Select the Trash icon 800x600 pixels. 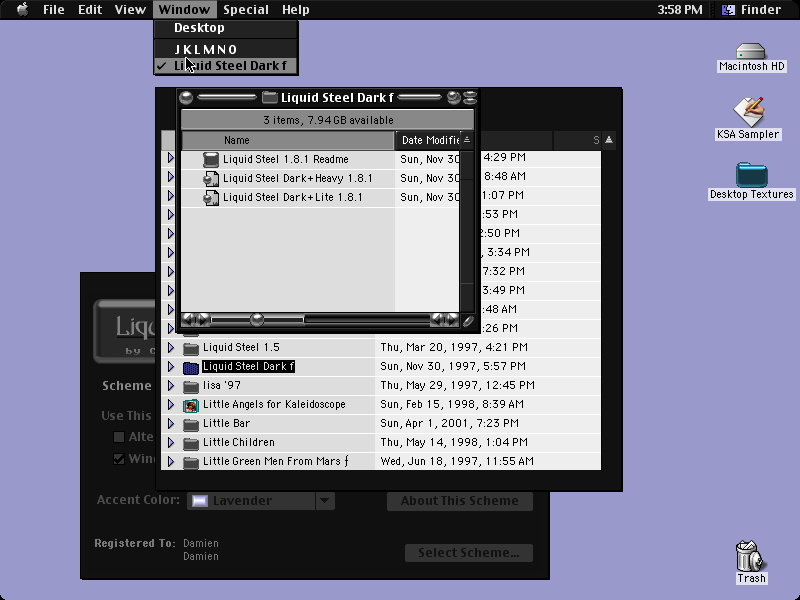[750, 556]
